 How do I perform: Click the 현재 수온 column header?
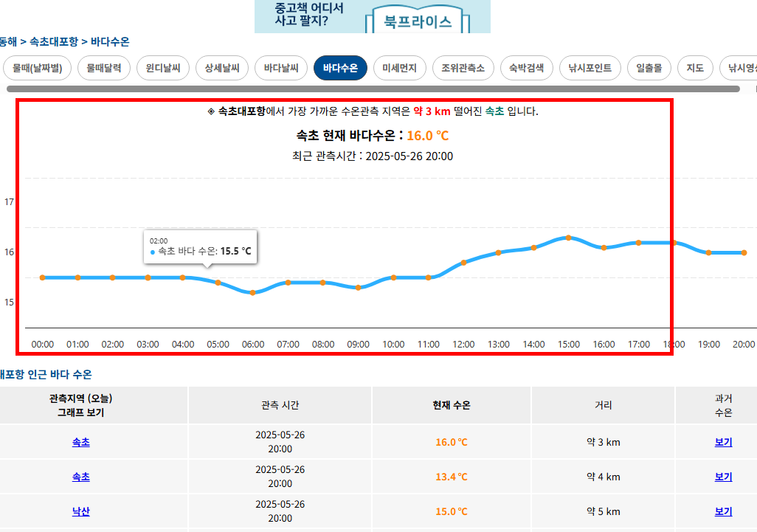[452, 405]
